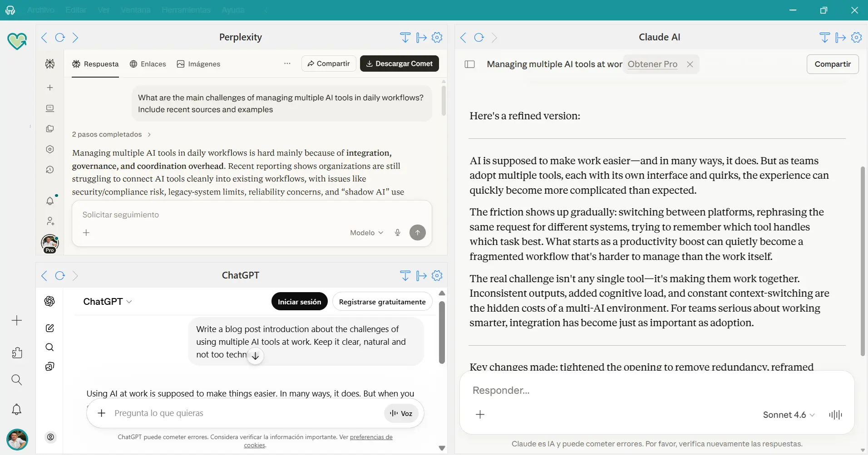Switch to the Imágenes tab
This screenshot has width=868, height=455.
(198, 64)
